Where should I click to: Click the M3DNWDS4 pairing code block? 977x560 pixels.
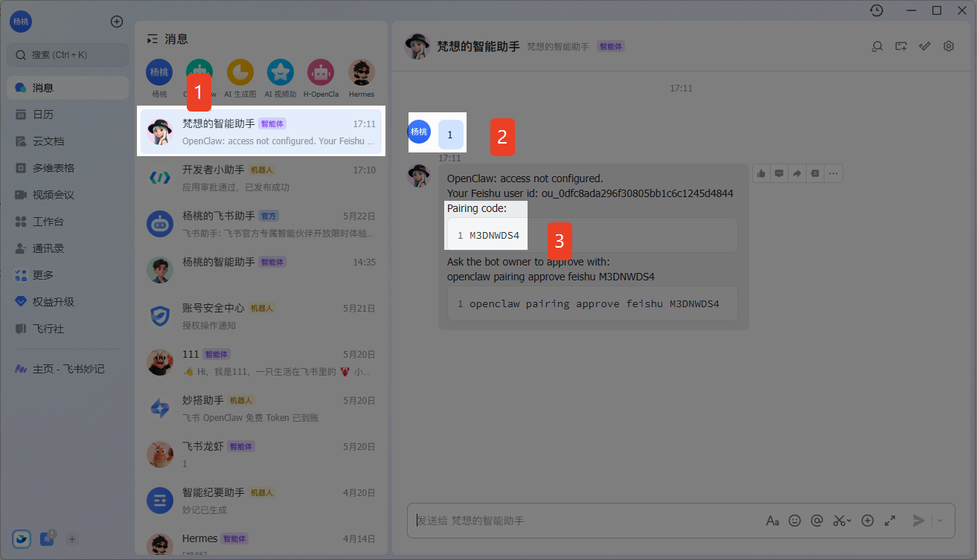pyautogui.click(x=592, y=235)
